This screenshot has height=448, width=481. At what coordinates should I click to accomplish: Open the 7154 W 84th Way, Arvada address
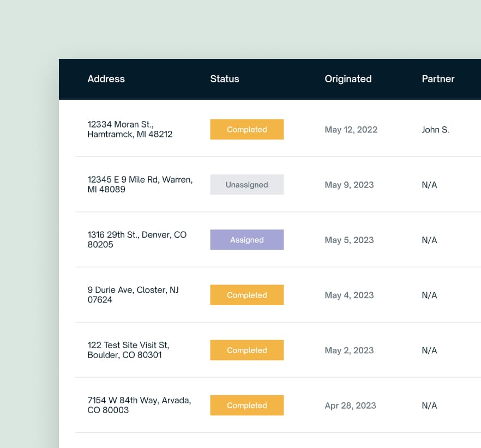pyautogui.click(x=139, y=405)
